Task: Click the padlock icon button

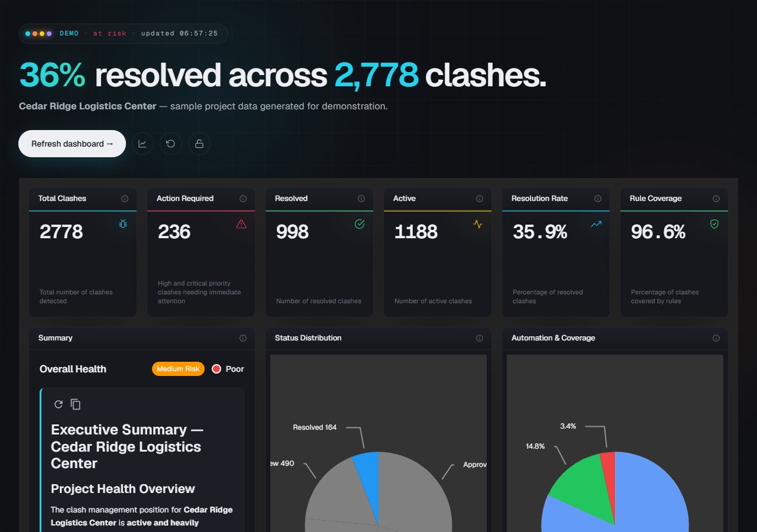Action: [x=199, y=144]
